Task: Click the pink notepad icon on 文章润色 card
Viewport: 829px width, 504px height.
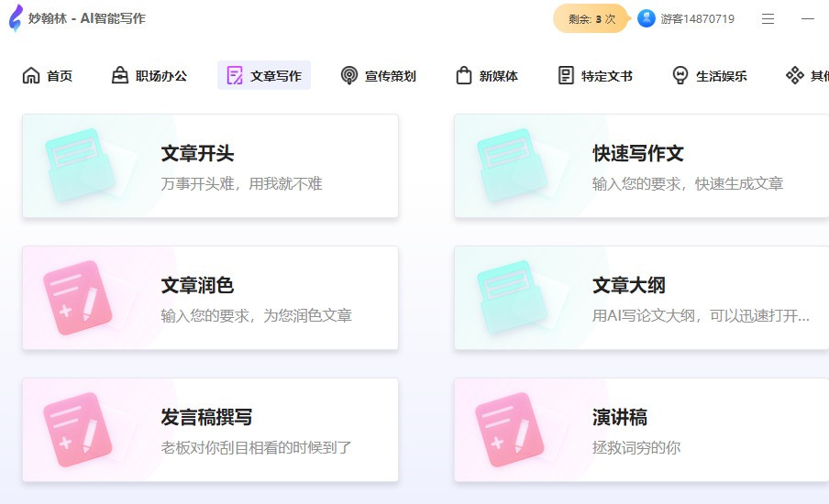Action: click(78, 298)
